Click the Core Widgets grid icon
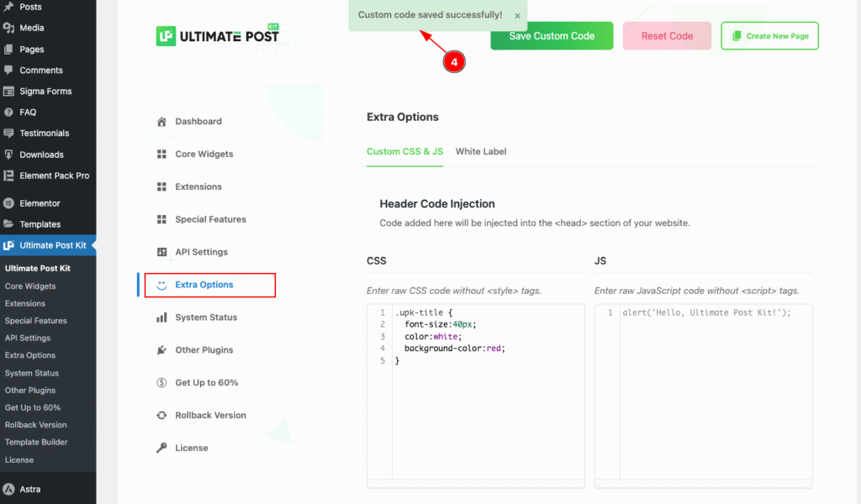The width and height of the screenshot is (861, 504). [161, 154]
